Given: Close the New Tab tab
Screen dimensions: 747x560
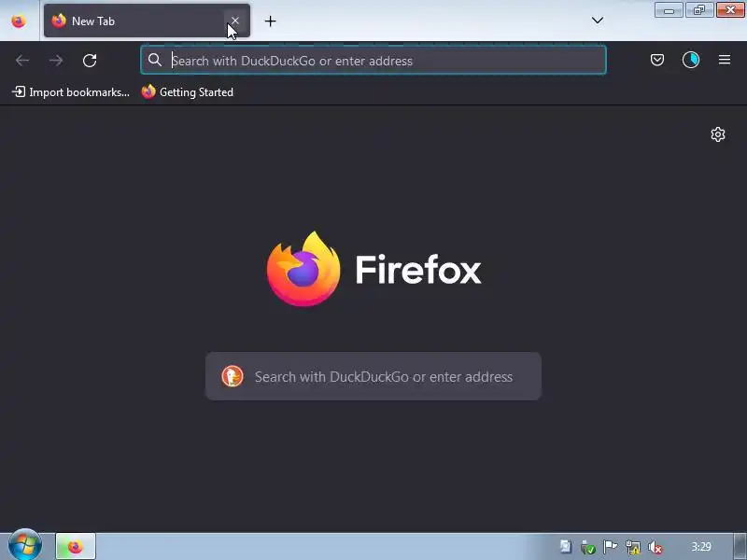Looking at the screenshot, I should [x=235, y=21].
